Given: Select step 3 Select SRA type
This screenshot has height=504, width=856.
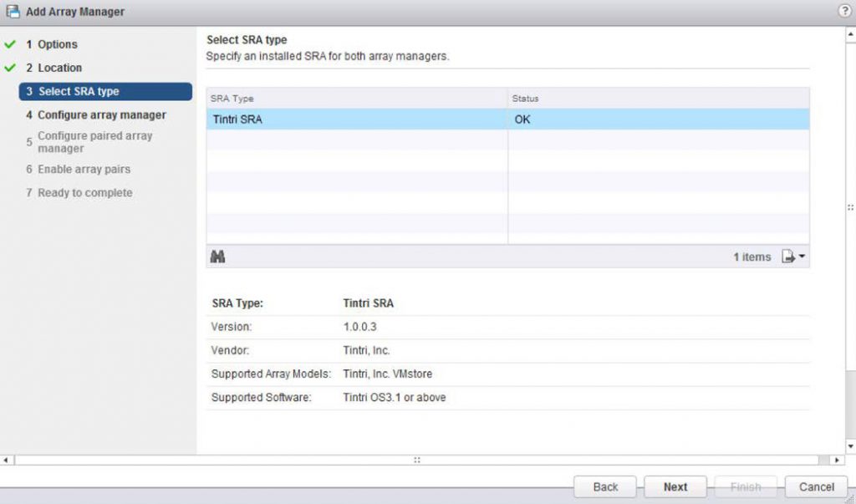Looking at the screenshot, I should 105,91.
